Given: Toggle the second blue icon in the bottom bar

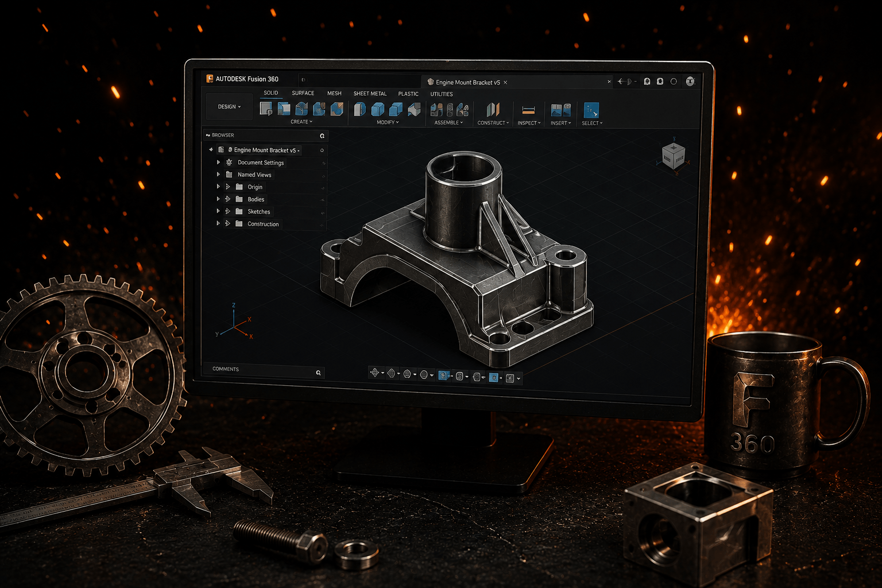Looking at the screenshot, I should click(494, 378).
